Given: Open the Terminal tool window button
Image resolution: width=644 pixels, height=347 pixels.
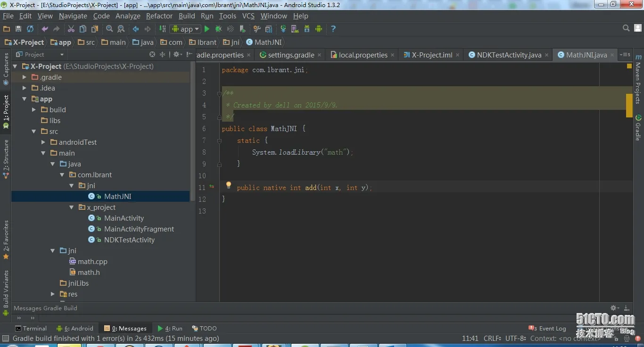Looking at the screenshot, I should [31, 329].
